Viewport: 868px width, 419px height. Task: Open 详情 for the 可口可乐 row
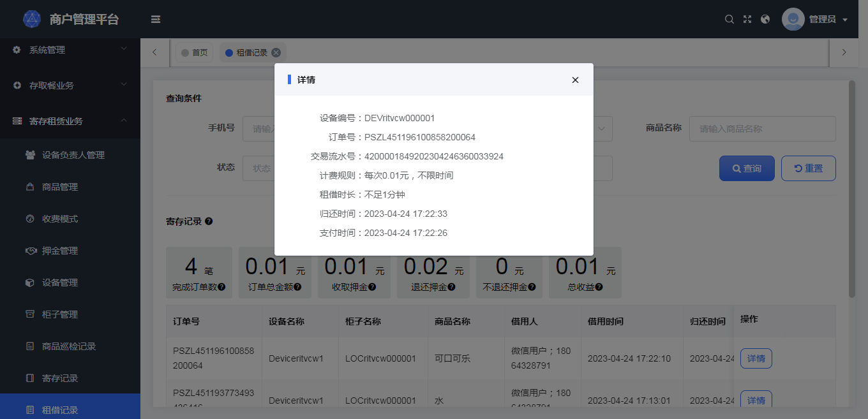756,358
